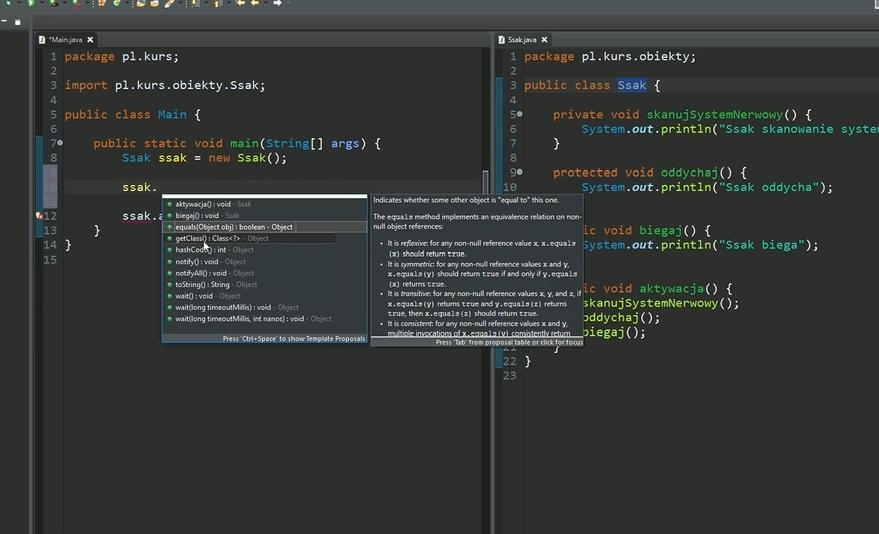
Task: Select biegaj() method in proposal popup
Action: (196, 216)
